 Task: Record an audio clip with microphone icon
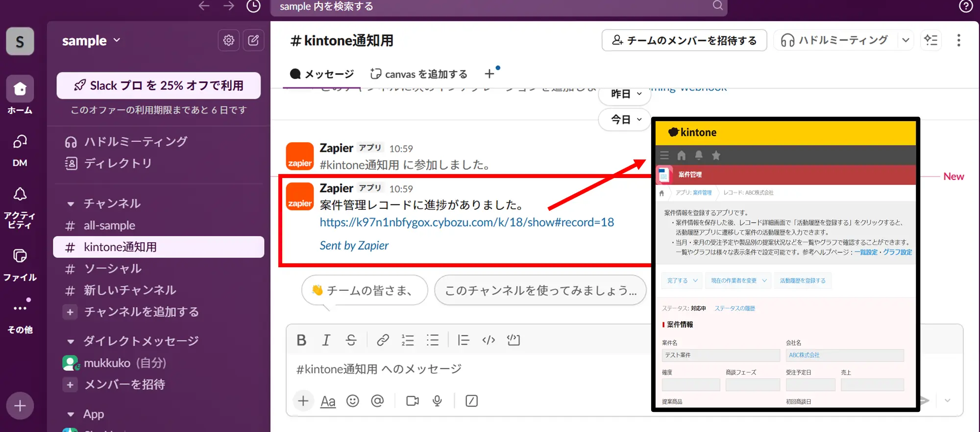[x=437, y=401]
